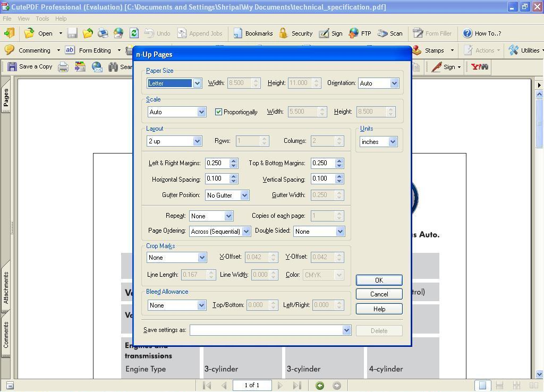Decrease the Vertical Spacing value
Screen dimensions: 544x392
[x=339, y=182]
